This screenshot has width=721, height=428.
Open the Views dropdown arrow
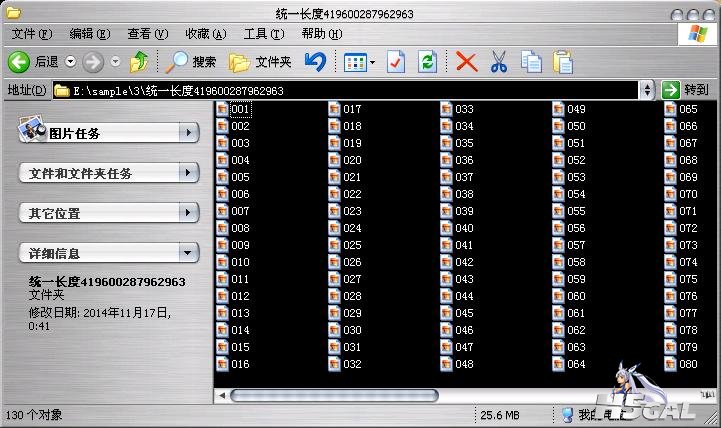372,62
